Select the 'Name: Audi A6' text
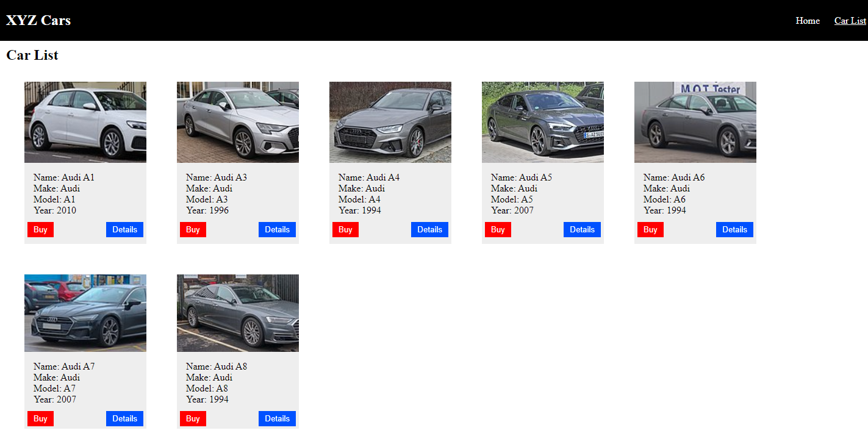Image resolution: width=868 pixels, height=447 pixels. (x=674, y=177)
